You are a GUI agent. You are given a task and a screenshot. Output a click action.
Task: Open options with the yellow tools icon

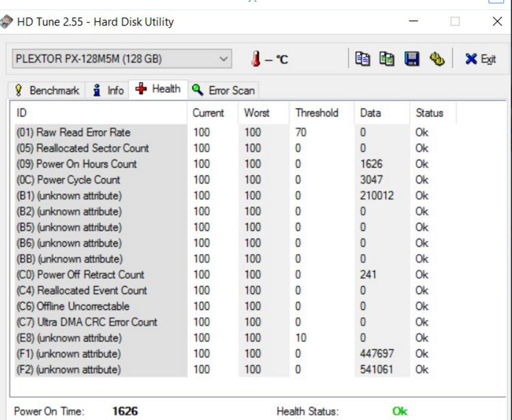click(x=437, y=59)
